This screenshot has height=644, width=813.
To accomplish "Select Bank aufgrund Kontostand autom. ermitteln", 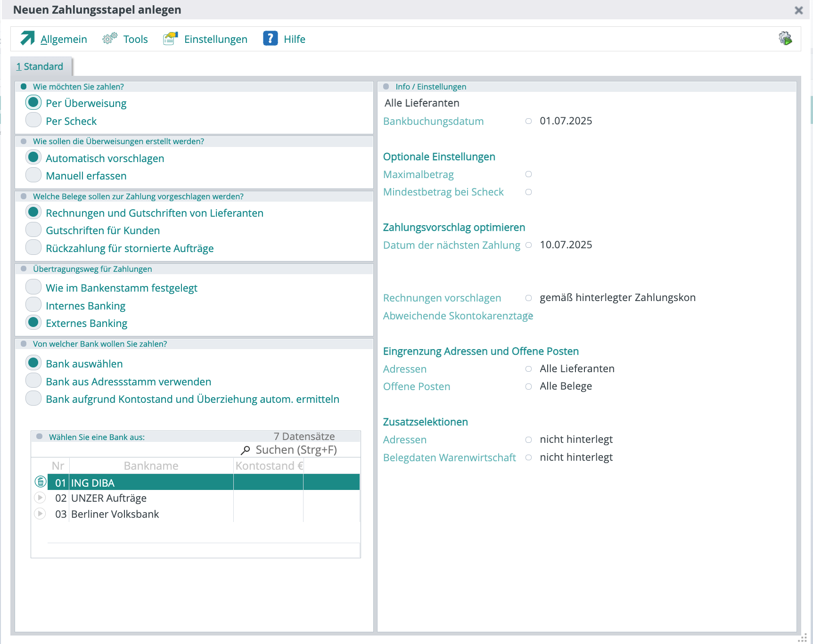I will 33,398.
